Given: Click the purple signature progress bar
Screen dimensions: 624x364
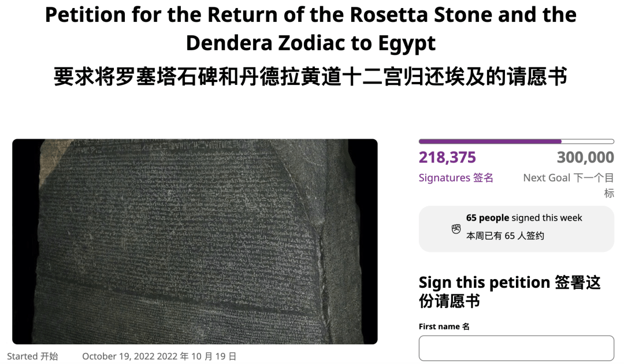Looking at the screenshot, I should [x=490, y=142].
